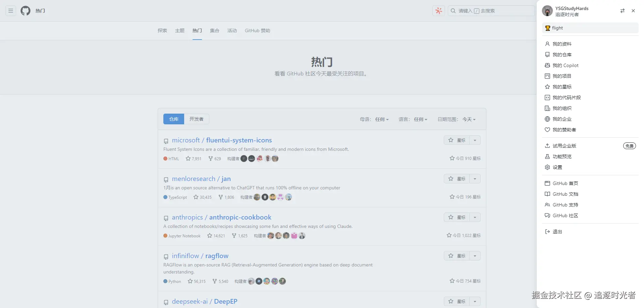Expand star list dropdown for fluentui-system-icons
The image size is (644, 308).
click(x=475, y=140)
